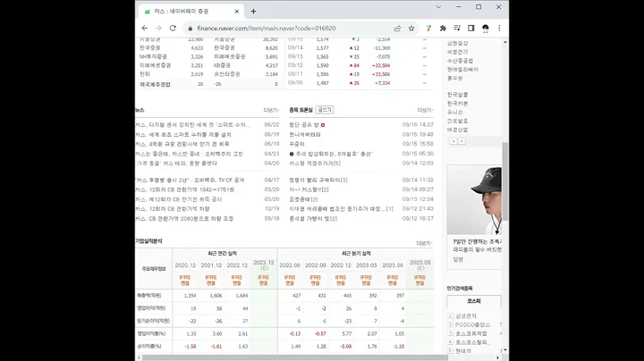
Task: Open discussion post dated 09/15 19:48
Action: (305, 135)
